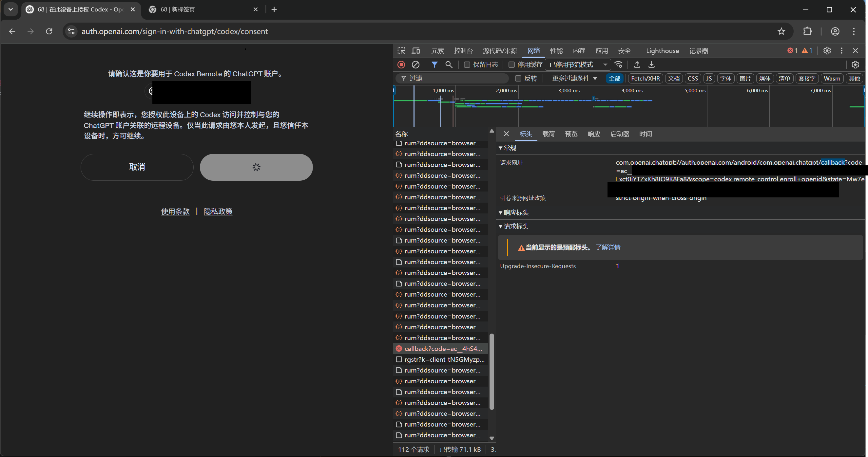Toggle device toolbar icon in DevTools

click(416, 51)
